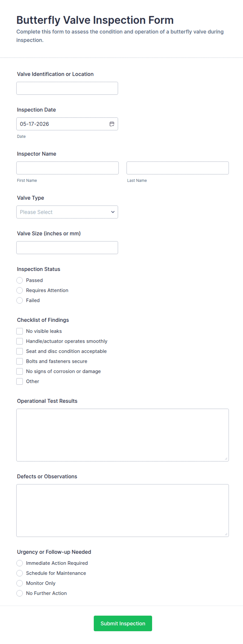This screenshot has width=243, height=644.
Task: Grab the Defects or Observations resize handle
Action: pyautogui.click(x=226, y=534)
